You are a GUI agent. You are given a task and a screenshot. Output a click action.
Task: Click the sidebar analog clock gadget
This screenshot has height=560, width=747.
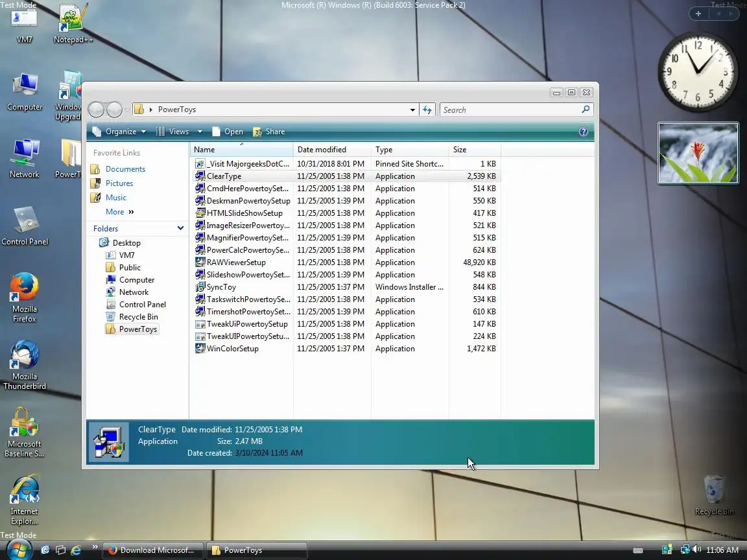click(x=697, y=72)
